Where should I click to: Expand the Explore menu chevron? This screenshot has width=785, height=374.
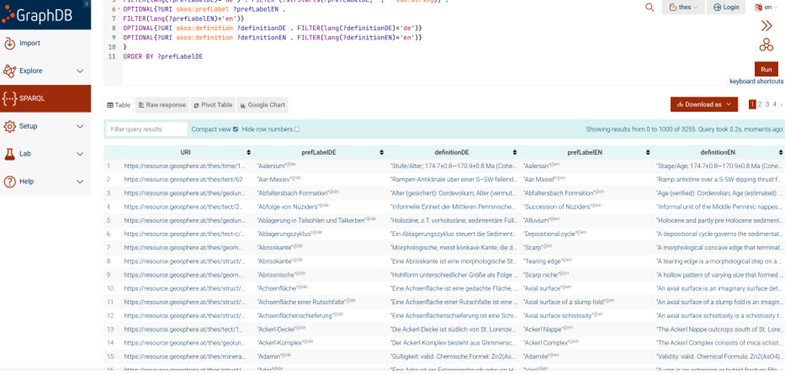80,71
